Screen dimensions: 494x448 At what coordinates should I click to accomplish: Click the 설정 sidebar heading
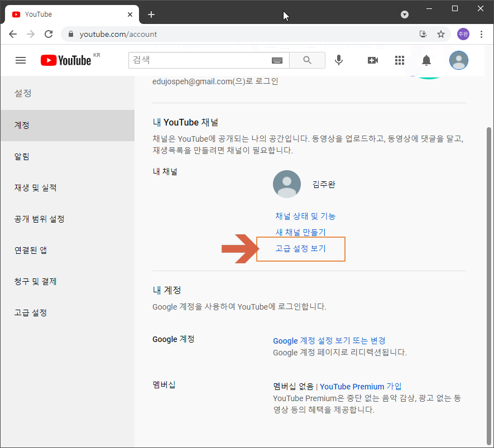[23, 93]
